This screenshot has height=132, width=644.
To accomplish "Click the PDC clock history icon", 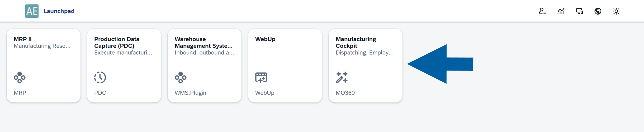I will click(x=100, y=77).
